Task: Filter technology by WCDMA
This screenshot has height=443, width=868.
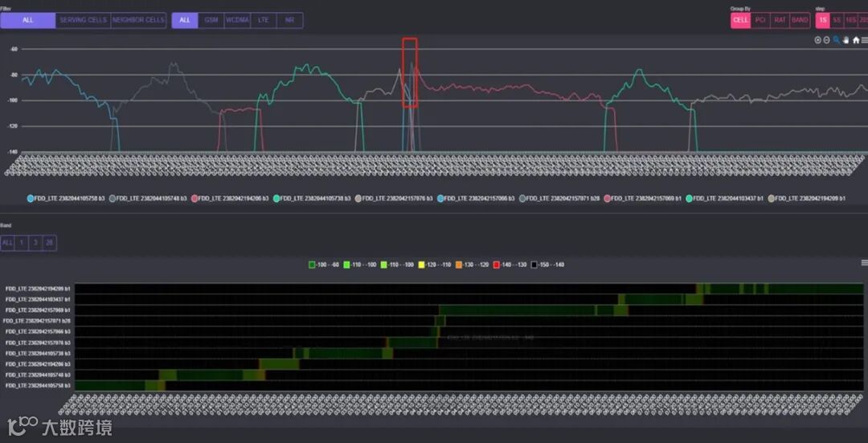Action: tap(237, 20)
